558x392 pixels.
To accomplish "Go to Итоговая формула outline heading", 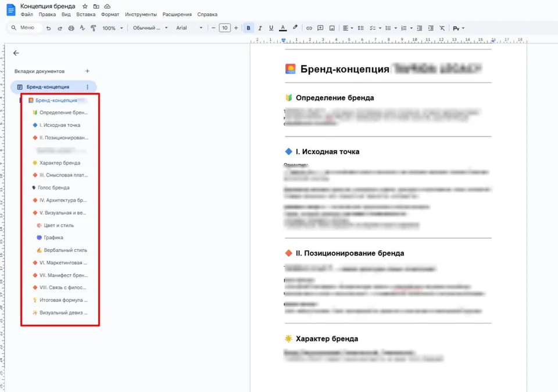I will 60,300.
